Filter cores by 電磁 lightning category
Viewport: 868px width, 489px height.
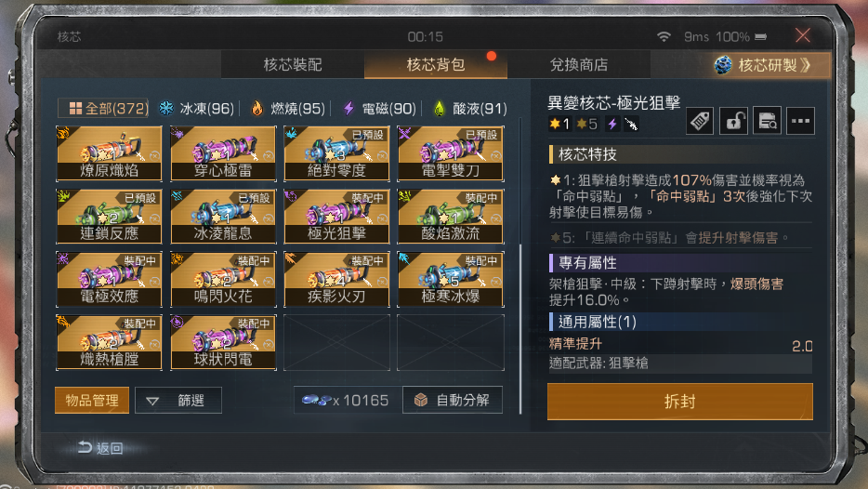click(379, 109)
